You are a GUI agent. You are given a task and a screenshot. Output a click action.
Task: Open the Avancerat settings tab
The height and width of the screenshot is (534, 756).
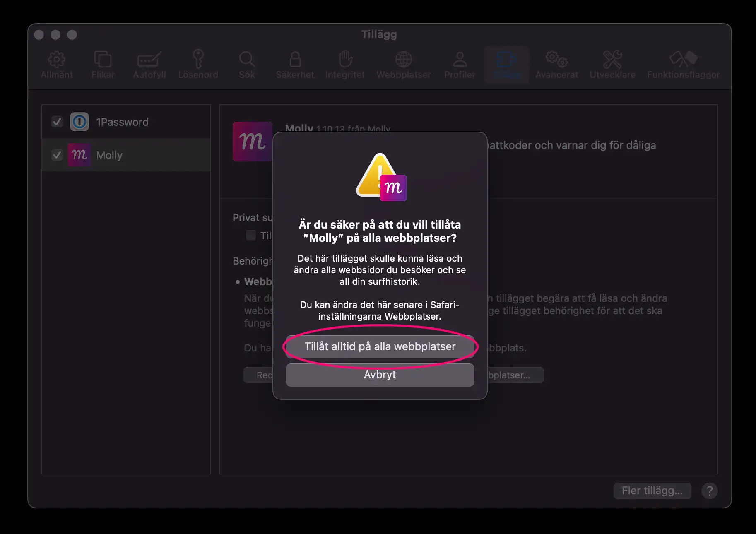(556, 64)
